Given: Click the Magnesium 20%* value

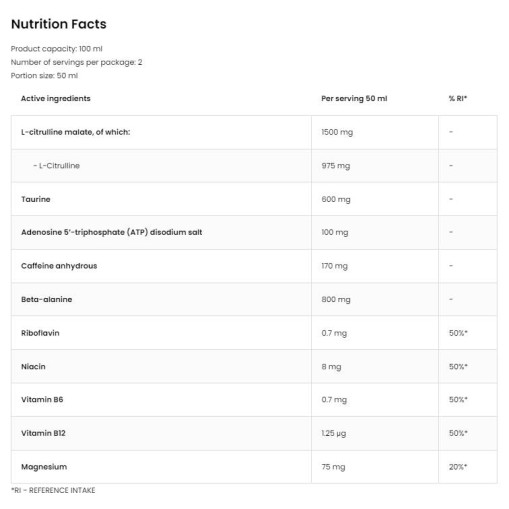Looking at the screenshot, I should (x=458, y=467).
